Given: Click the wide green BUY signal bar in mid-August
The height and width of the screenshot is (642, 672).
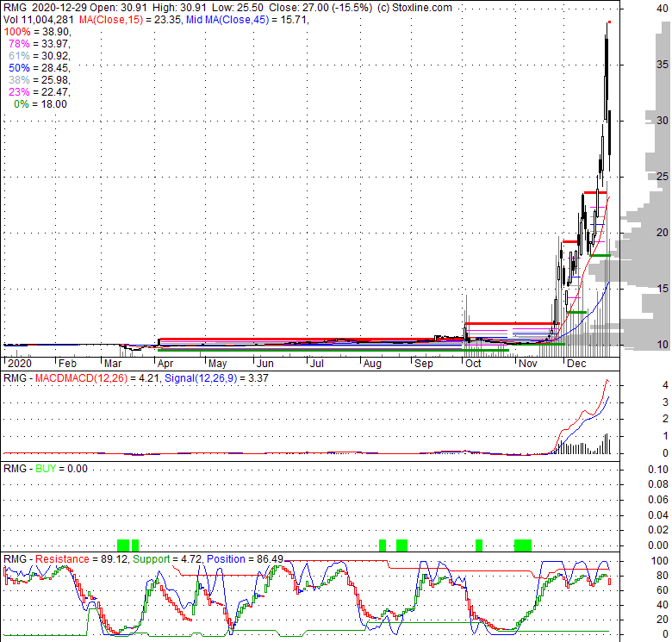Looking at the screenshot, I should tap(401, 545).
